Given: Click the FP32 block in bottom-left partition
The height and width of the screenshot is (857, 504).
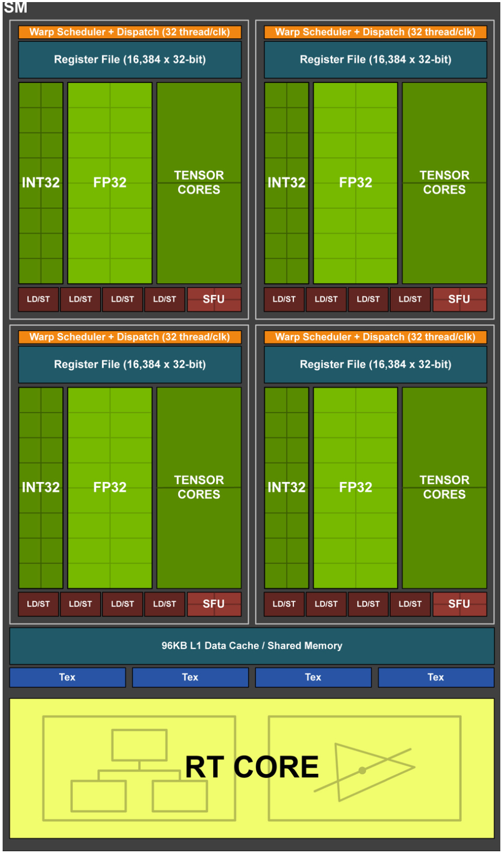Looking at the screenshot, I should click(x=110, y=488).
